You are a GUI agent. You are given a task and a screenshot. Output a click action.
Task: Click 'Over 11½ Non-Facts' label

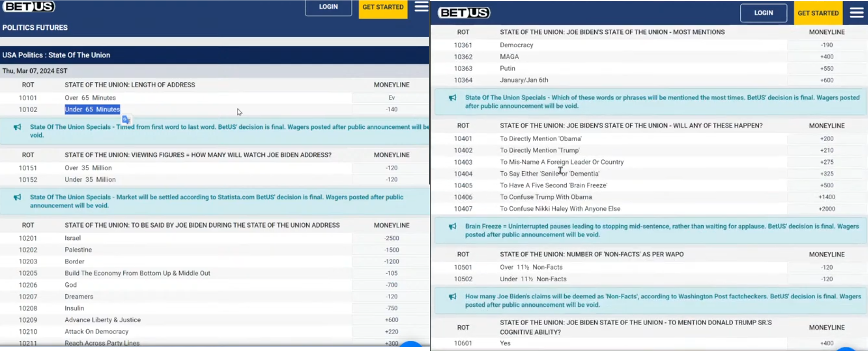tap(531, 267)
